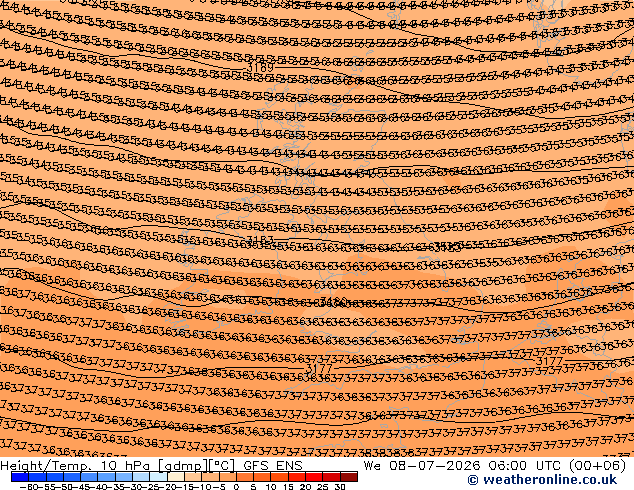Image resolution: width=634 pixels, height=490 pixels.
Task: Click the '[°C]' unit label
Action: [x=222, y=466]
